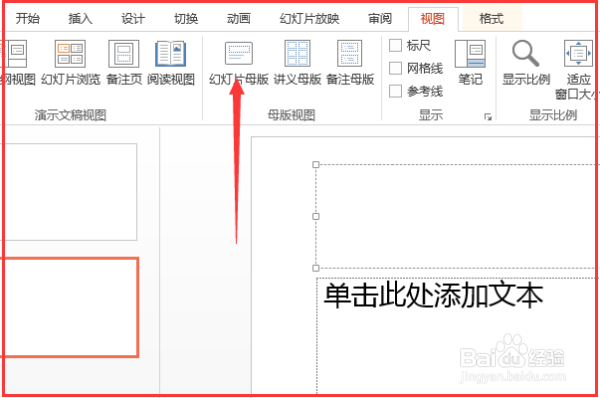The image size is (600, 398).
Task: Open the Insert tab (插入)
Action: click(80, 18)
